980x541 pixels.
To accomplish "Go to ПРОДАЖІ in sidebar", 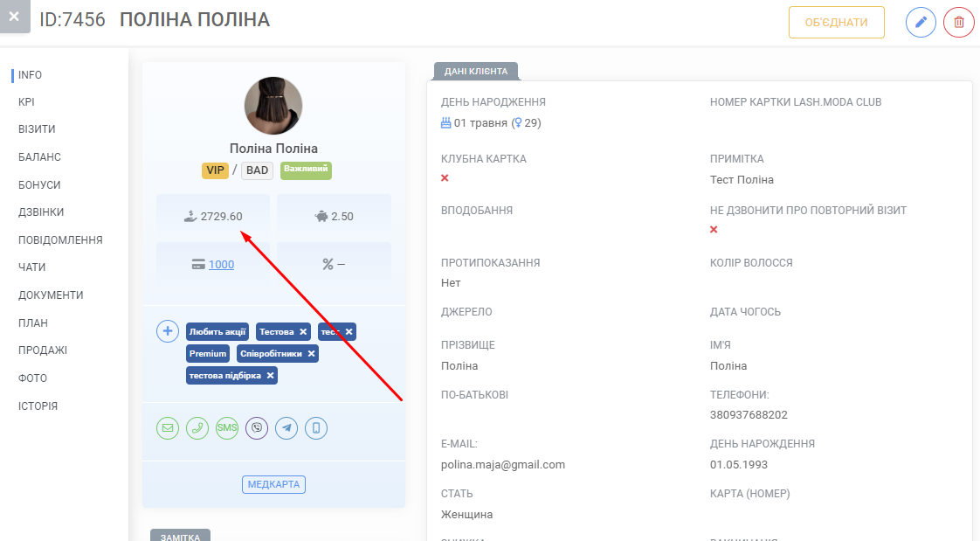I will coord(43,350).
